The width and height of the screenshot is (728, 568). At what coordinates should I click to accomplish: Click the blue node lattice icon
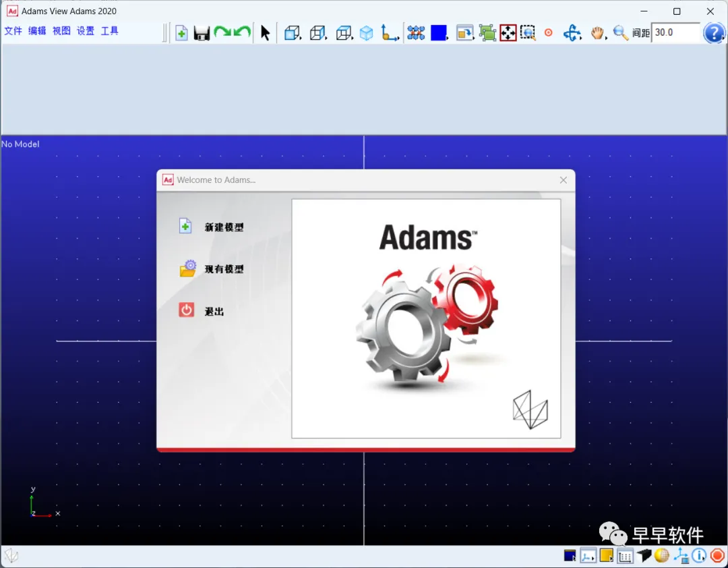coord(416,33)
